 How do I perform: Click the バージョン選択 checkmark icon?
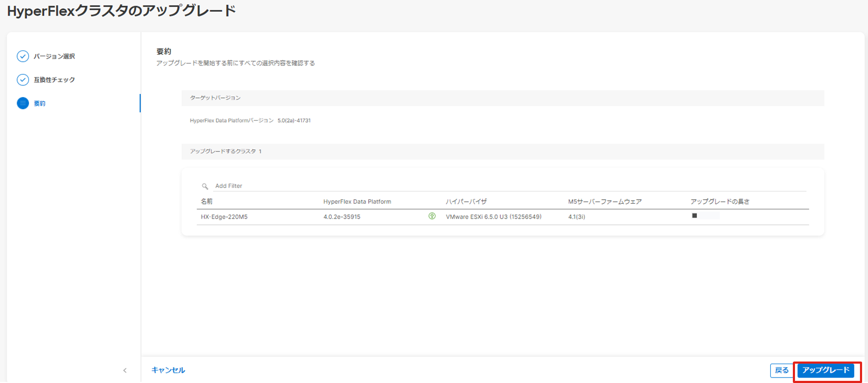pyautogui.click(x=23, y=56)
